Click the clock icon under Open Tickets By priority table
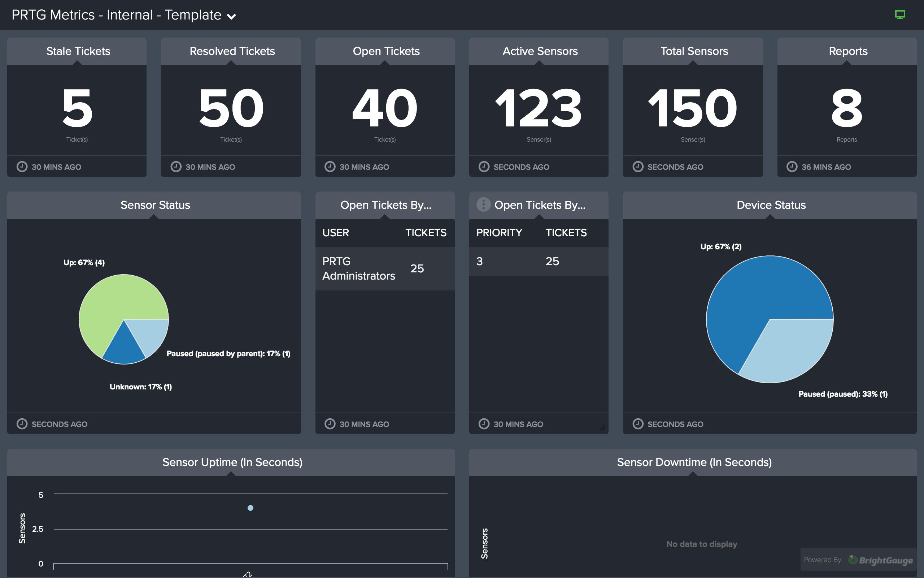This screenshot has width=924, height=578. (484, 424)
